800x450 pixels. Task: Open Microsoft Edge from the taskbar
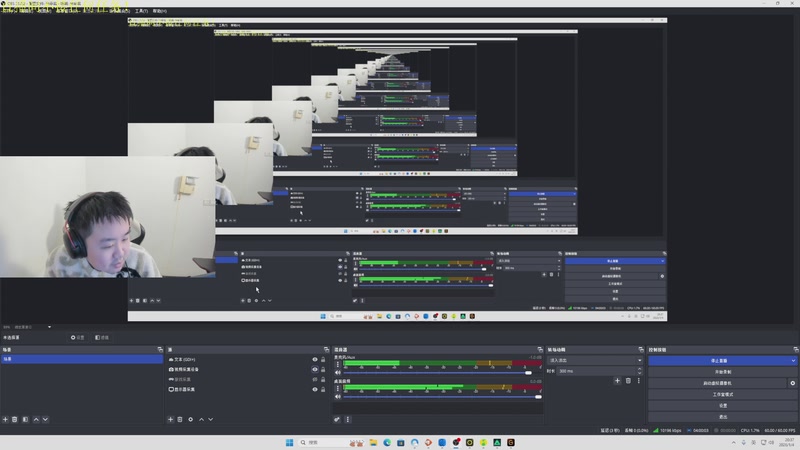tap(387, 442)
